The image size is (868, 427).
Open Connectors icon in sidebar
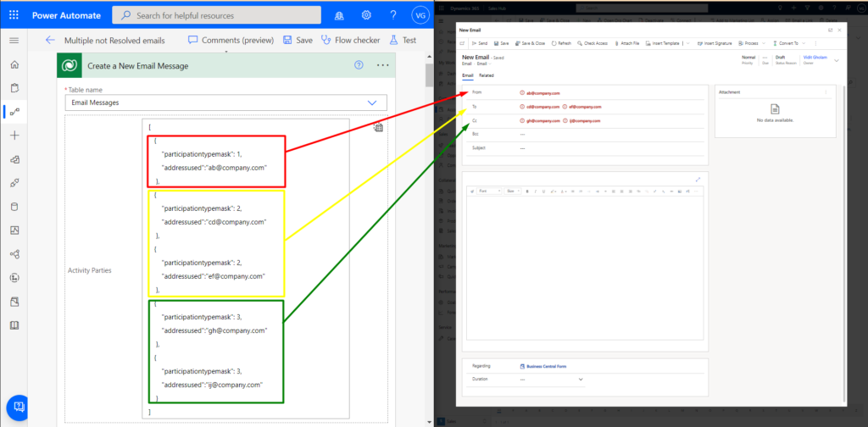point(14,183)
